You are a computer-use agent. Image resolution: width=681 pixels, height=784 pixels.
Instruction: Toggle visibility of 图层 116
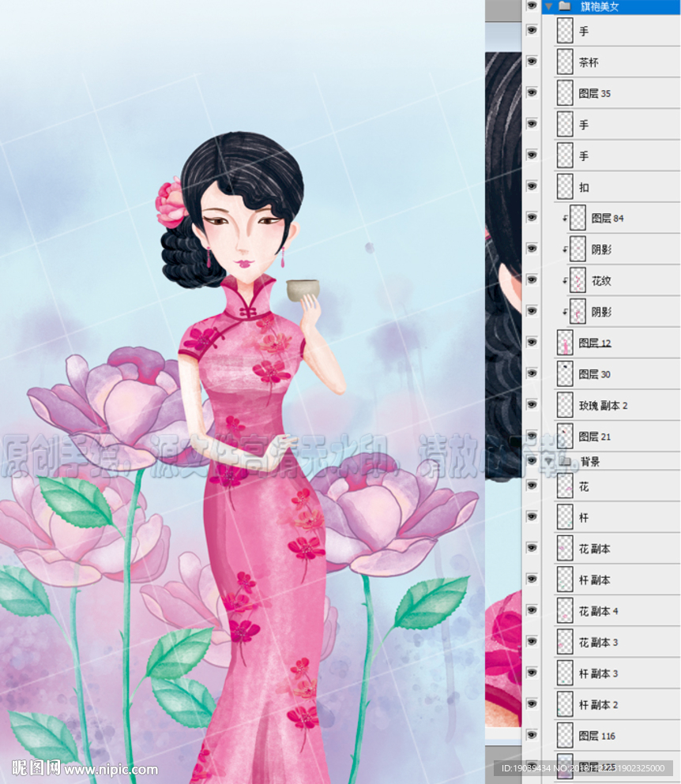click(532, 735)
